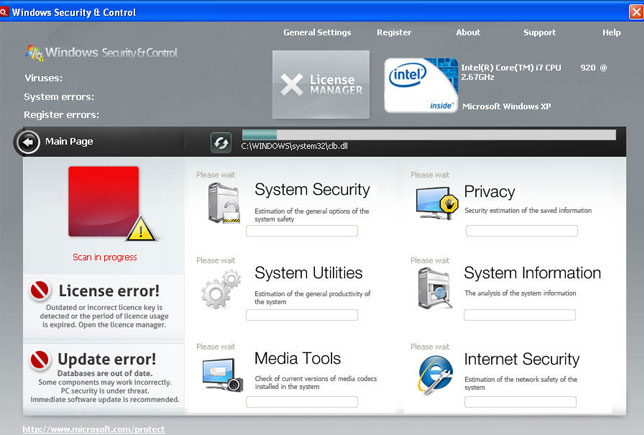Click the Main Page back arrow icon

28,142
